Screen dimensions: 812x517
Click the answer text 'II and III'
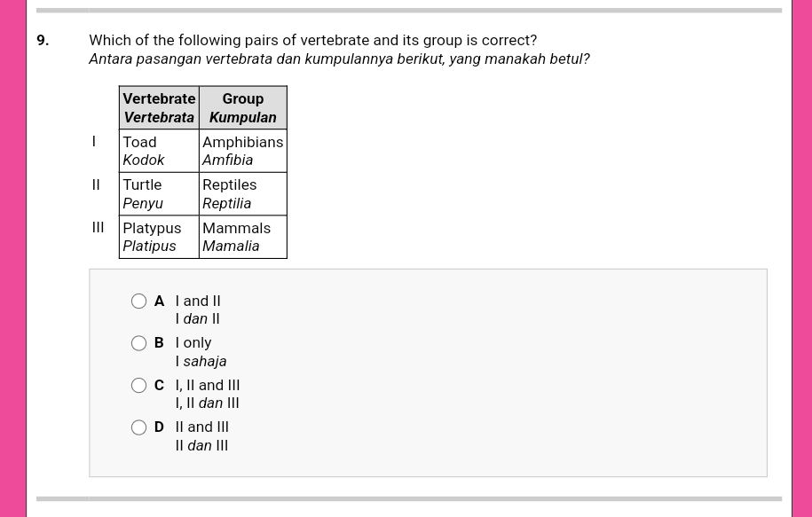pyautogui.click(x=201, y=427)
